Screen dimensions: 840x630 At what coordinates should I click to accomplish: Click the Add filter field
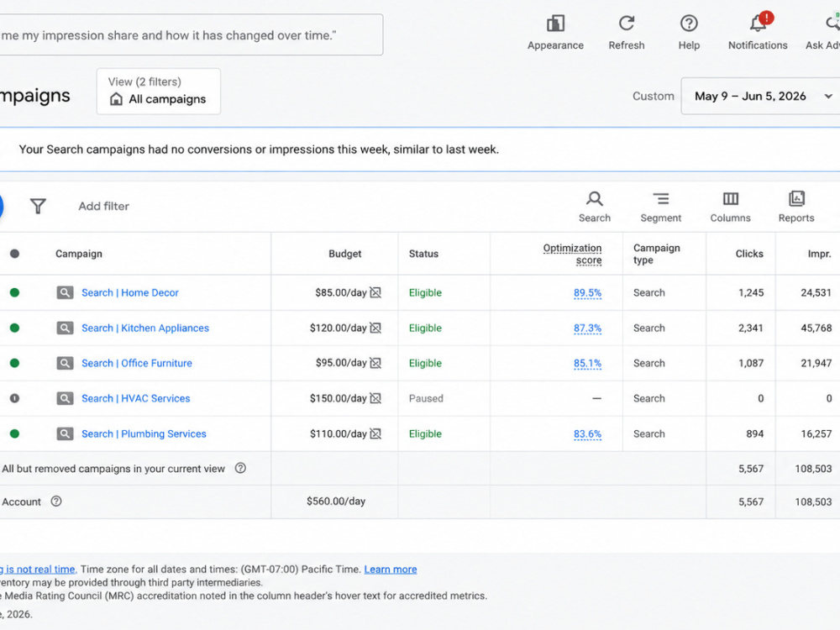click(104, 207)
